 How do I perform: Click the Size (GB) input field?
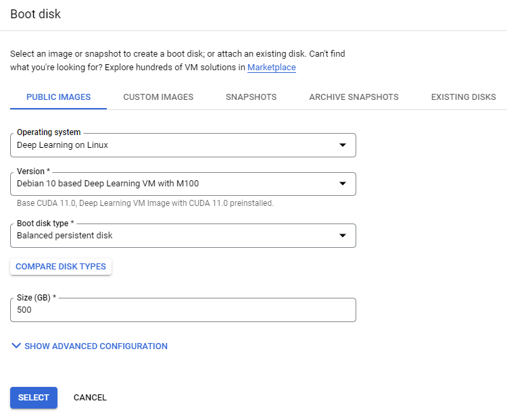tap(183, 310)
